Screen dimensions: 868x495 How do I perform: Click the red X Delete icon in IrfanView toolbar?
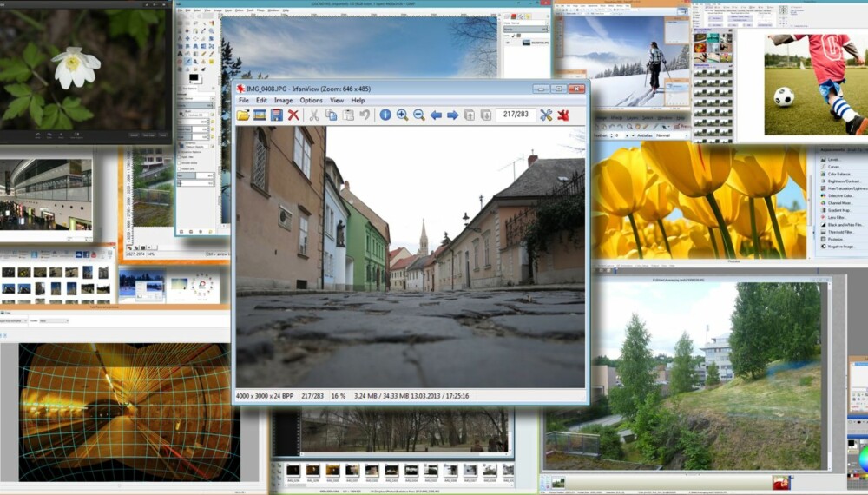tap(293, 115)
